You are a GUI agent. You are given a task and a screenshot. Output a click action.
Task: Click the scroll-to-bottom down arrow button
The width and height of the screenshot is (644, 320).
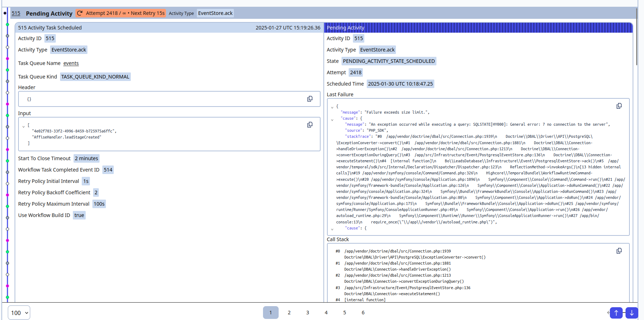[632, 313]
